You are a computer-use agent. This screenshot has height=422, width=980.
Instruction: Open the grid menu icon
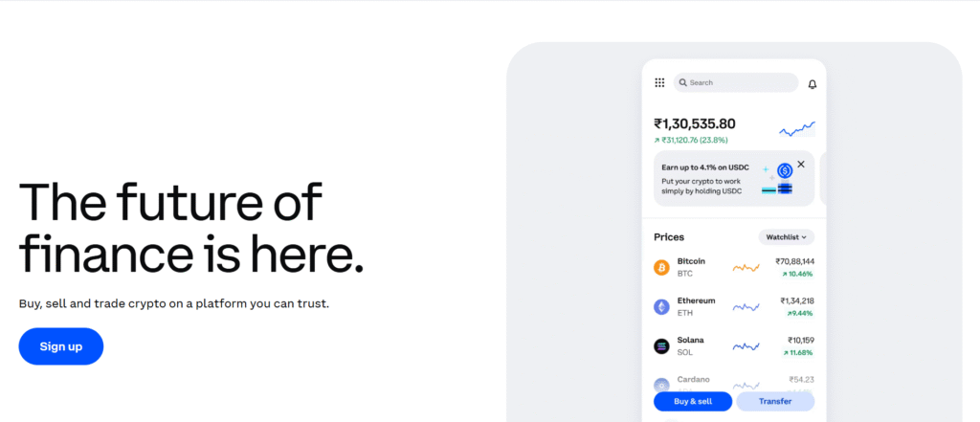[x=659, y=83]
